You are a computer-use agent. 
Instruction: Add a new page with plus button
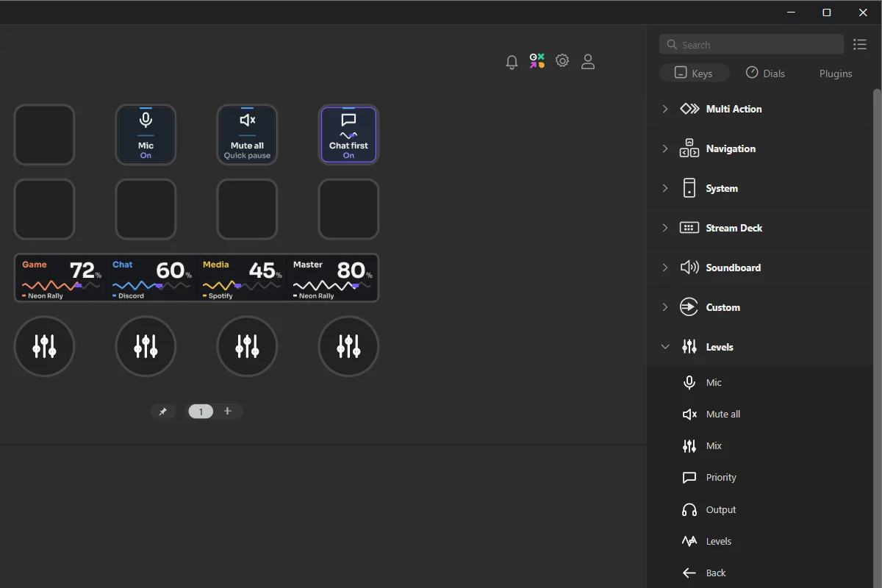(x=228, y=411)
